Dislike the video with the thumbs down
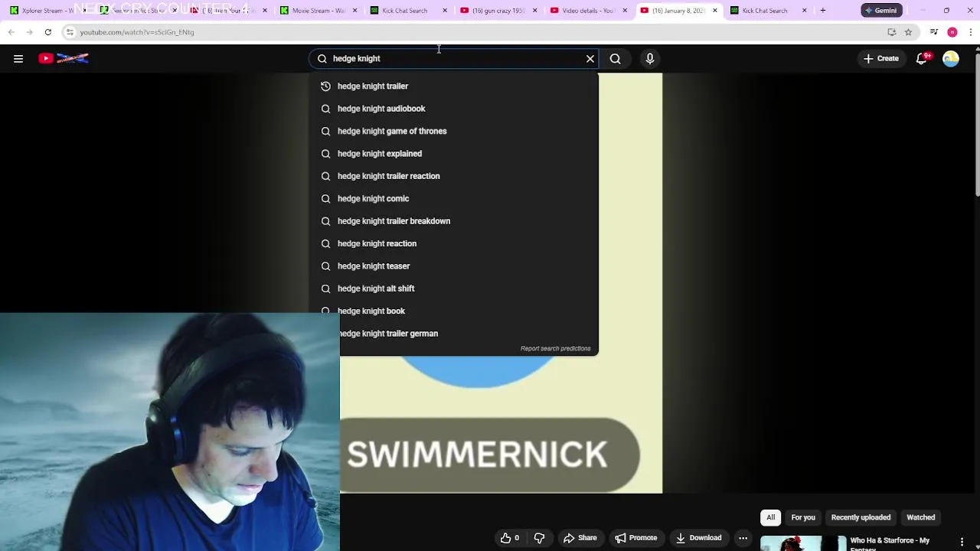 [x=539, y=538]
